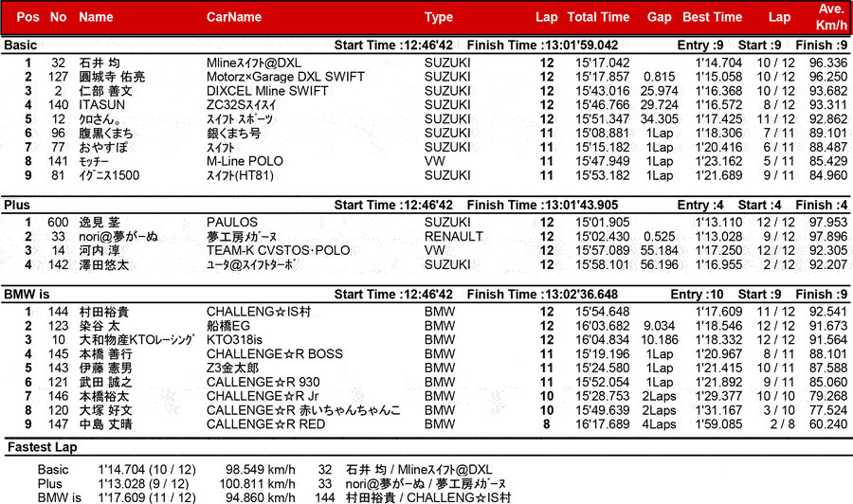Select the 'Plus' class heading
Viewport: 853px width, 504px height.
[x=17, y=205]
